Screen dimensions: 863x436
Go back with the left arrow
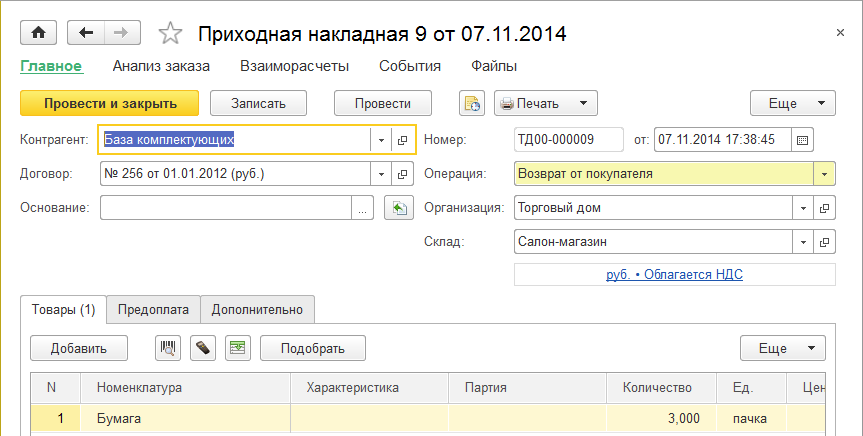pos(86,33)
